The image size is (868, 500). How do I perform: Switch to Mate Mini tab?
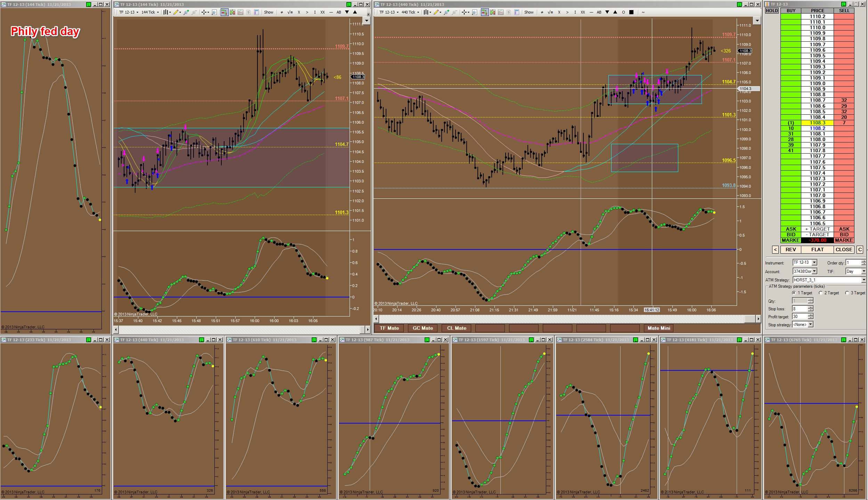[658, 328]
